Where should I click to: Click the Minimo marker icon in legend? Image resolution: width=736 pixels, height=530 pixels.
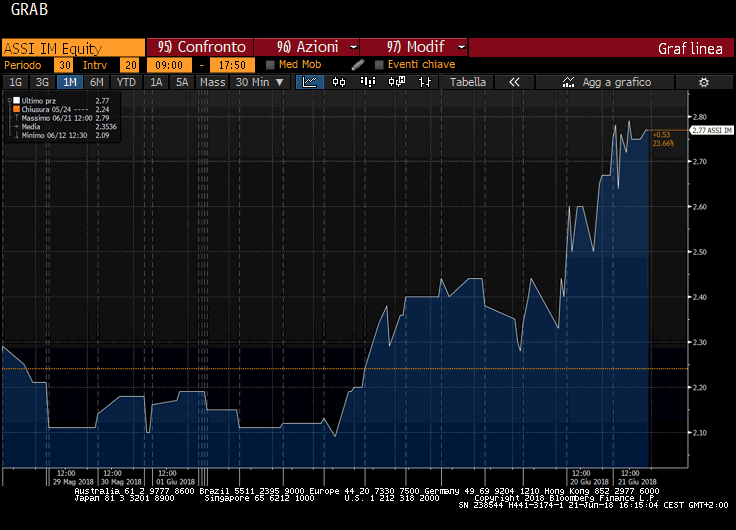(x=17, y=135)
